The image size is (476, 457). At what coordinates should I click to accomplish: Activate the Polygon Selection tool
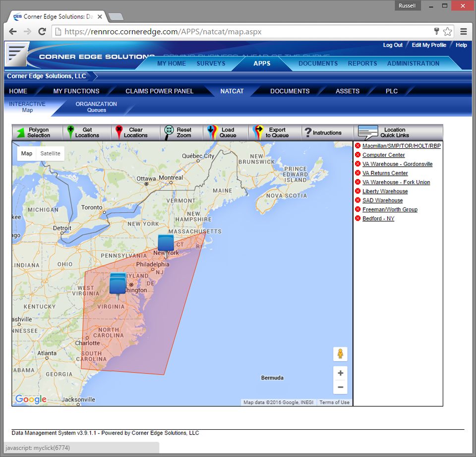[x=34, y=132]
